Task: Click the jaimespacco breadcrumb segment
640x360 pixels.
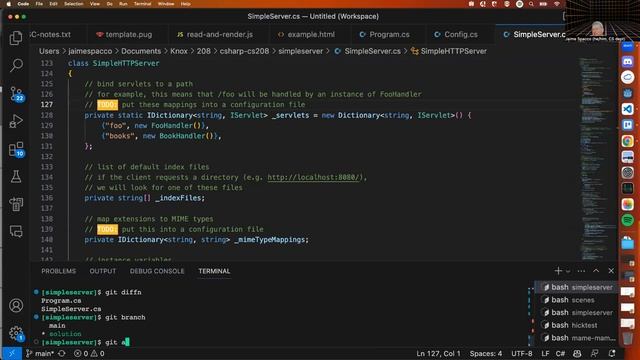Action: [90, 51]
